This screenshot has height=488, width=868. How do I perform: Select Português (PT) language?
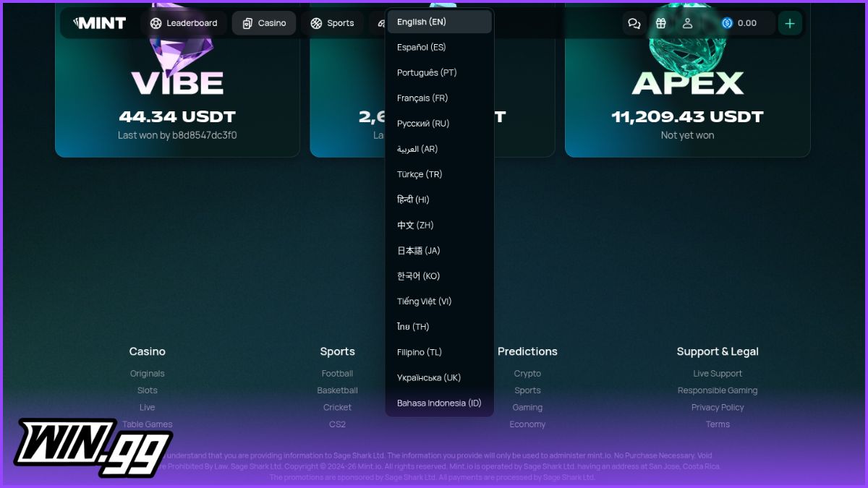pos(440,72)
